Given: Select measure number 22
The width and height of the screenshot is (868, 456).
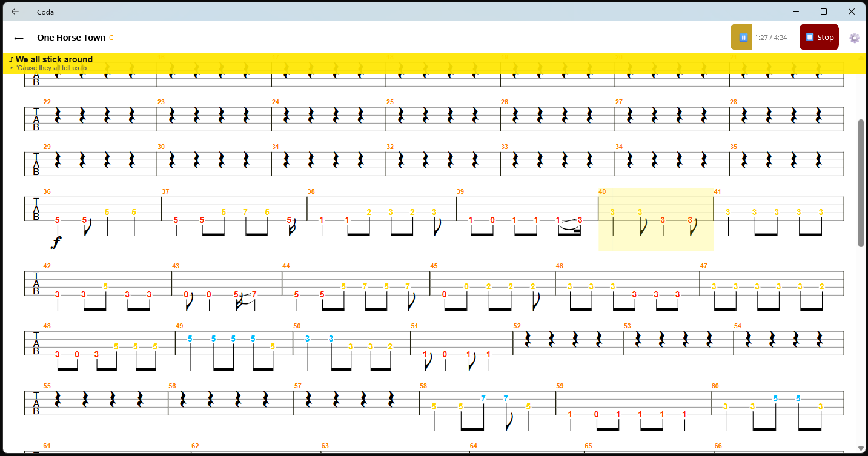Looking at the screenshot, I should pos(47,102).
